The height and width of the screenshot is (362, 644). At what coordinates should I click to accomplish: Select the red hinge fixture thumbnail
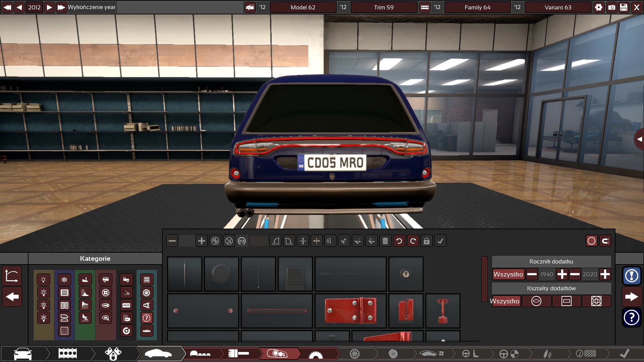pyautogui.click(x=351, y=311)
